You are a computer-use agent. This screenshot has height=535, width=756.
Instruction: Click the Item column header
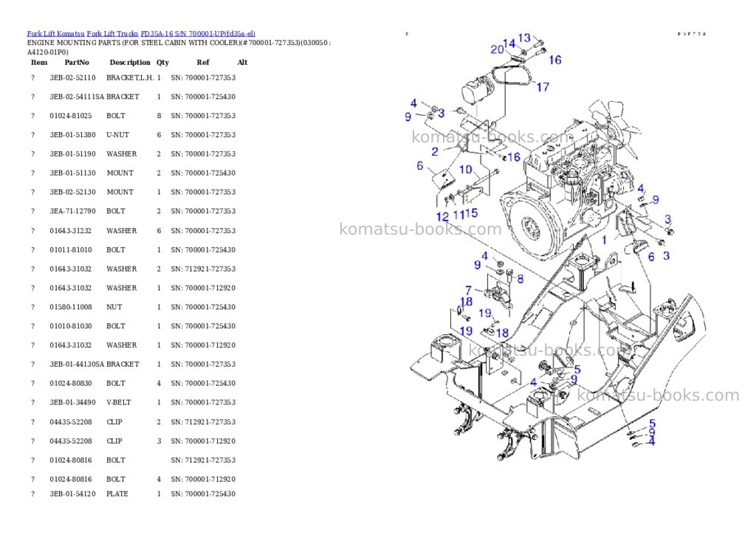pos(39,62)
